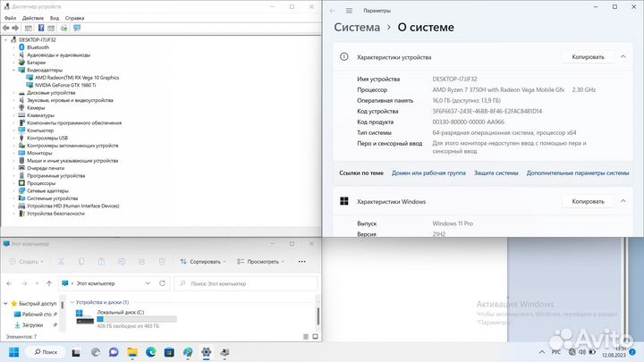Click the refresh icon in Explorer address bar
Image resolution: width=644 pixels, height=362 pixels.
[x=163, y=282]
